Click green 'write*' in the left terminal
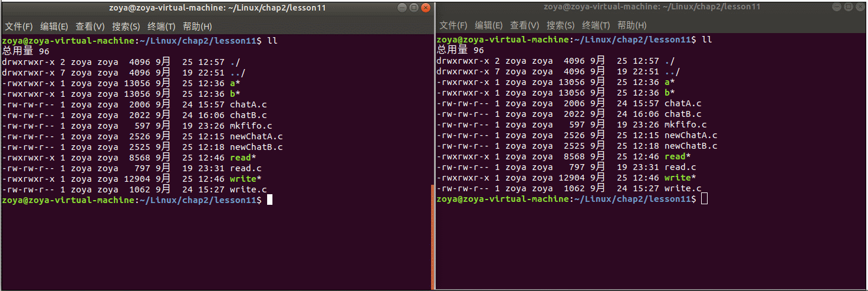This screenshot has width=868, height=291. [246, 179]
